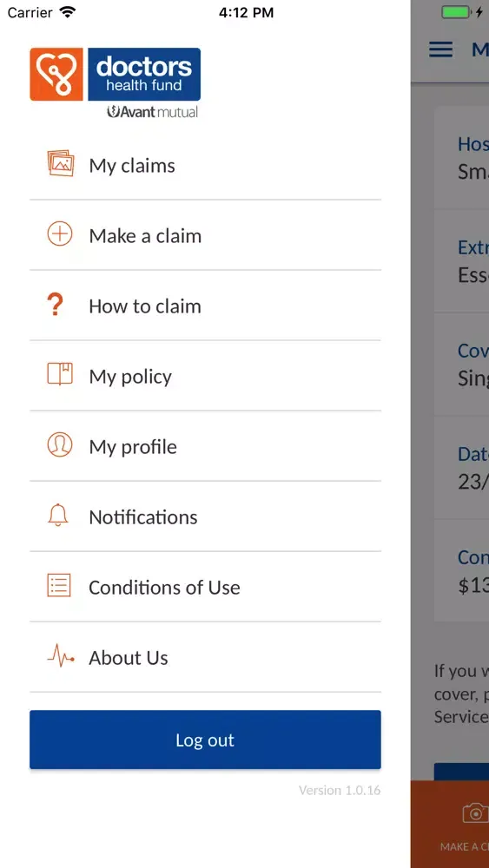Click the Notifications bell icon
Viewport: 489px width, 868px height.
[57, 516]
